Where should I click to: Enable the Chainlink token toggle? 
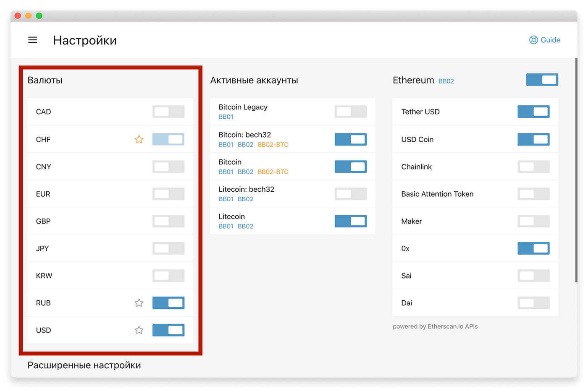(x=533, y=167)
